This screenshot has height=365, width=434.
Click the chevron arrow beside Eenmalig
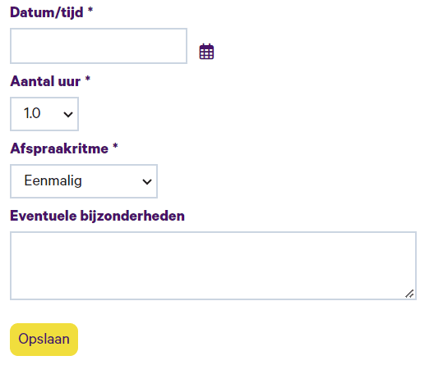pyautogui.click(x=147, y=182)
